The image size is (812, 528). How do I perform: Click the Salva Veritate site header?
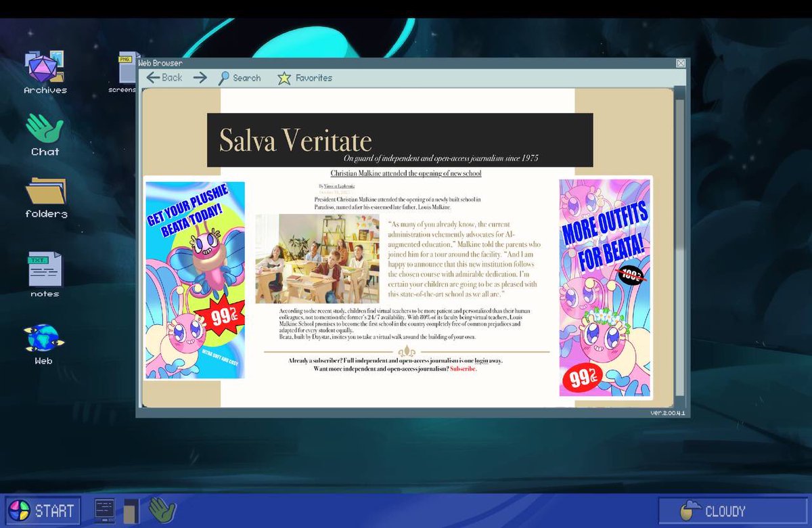click(400, 140)
